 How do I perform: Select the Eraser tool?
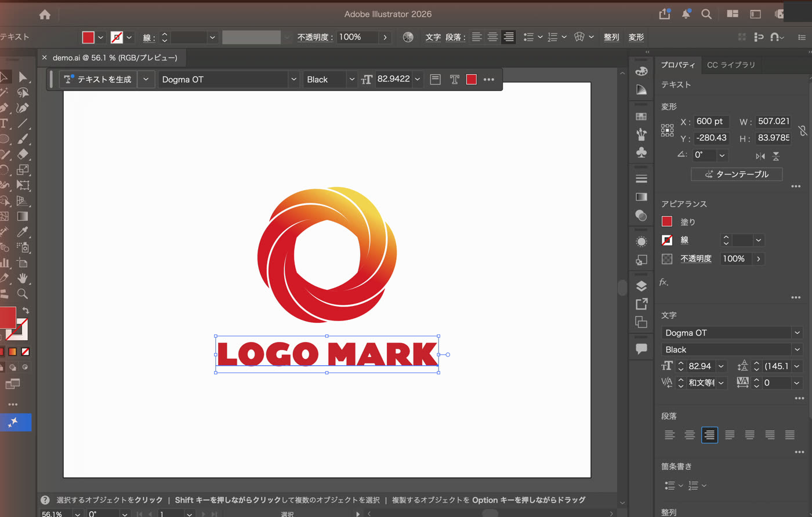tap(23, 154)
